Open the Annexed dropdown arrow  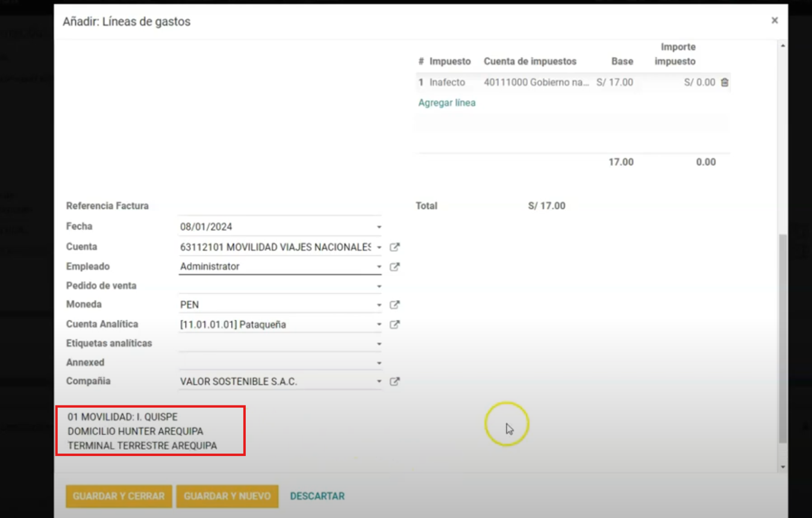(x=379, y=363)
